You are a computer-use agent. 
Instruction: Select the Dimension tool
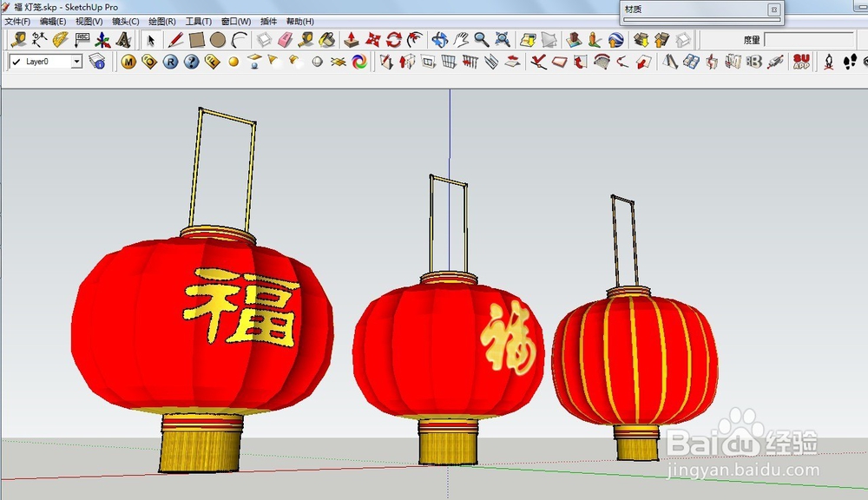(39, 40)
